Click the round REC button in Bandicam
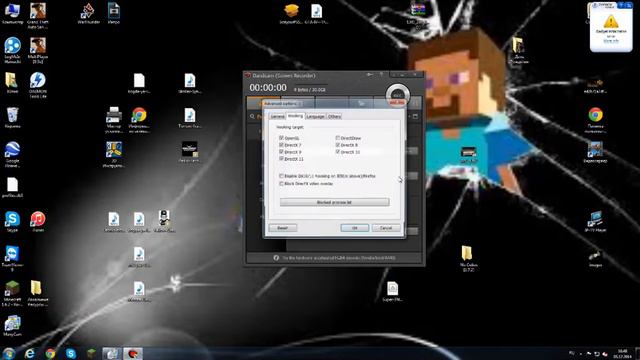 tap(398, 96)
